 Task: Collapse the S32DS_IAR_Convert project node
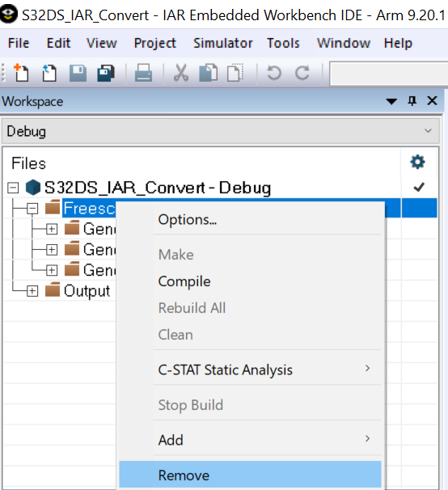(13, 188)
